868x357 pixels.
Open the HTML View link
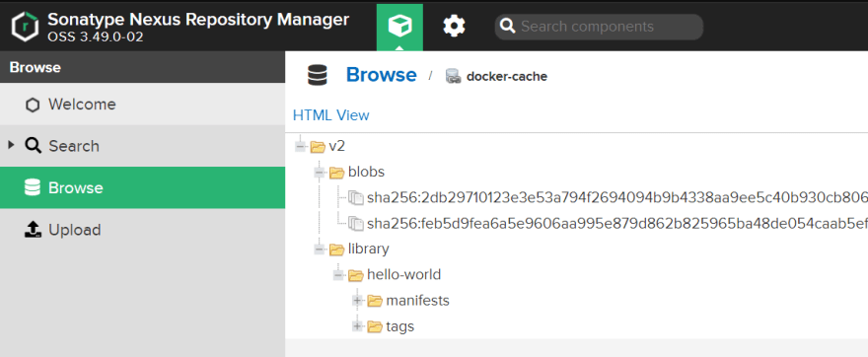(331, 115)
